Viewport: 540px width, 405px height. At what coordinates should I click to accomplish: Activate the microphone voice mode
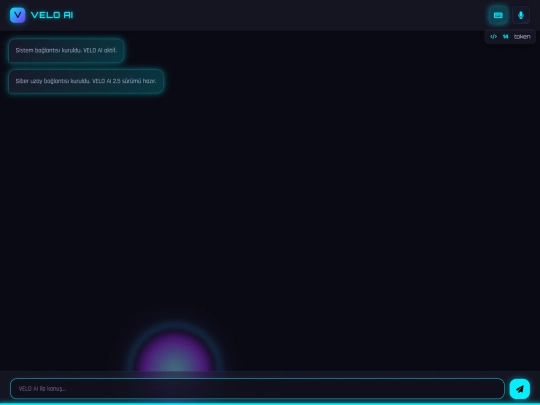tap(521, 15)
